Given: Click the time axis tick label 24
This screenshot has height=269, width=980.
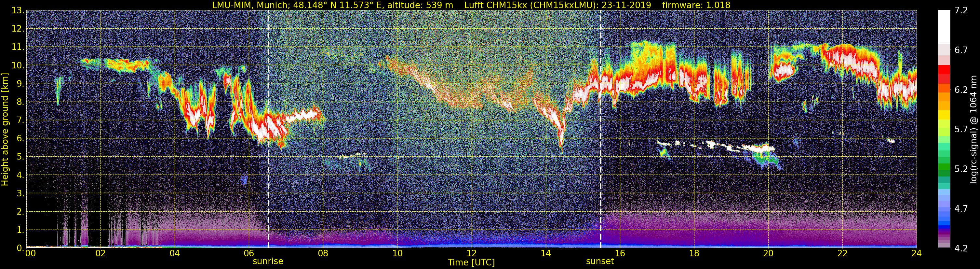Looking at the screenshot, I should [x=917, y=253].
